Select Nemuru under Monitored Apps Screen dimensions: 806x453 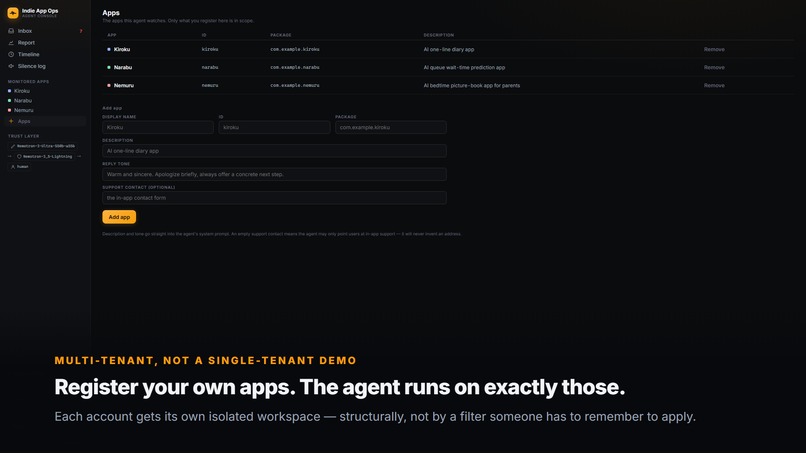tap(23, 110)
